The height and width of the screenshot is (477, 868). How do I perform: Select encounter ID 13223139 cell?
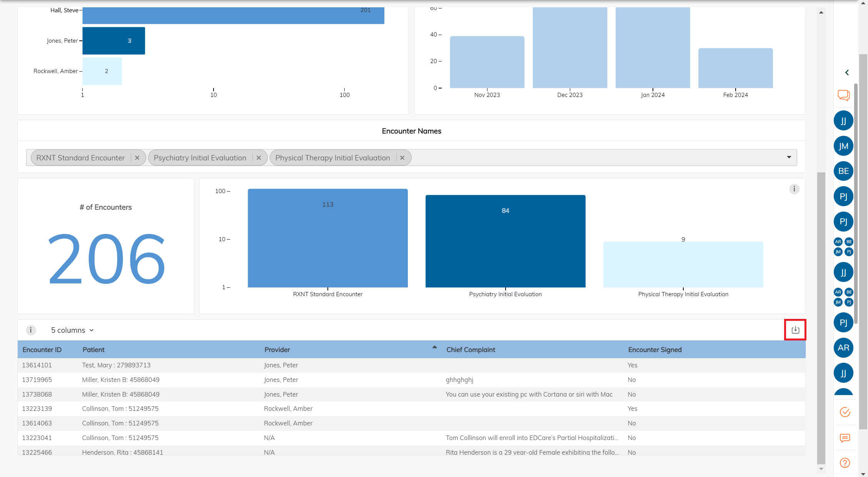pyautogui.click(x=37, y=409)
